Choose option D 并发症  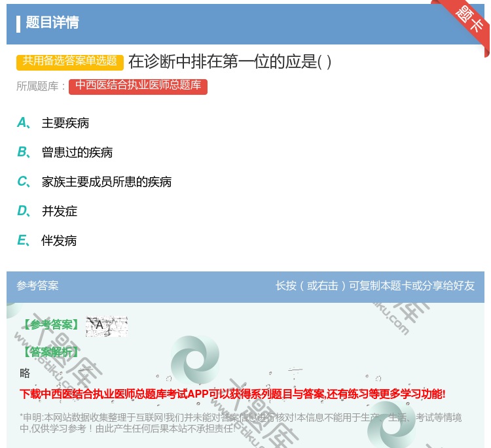(x=47, y=211)
